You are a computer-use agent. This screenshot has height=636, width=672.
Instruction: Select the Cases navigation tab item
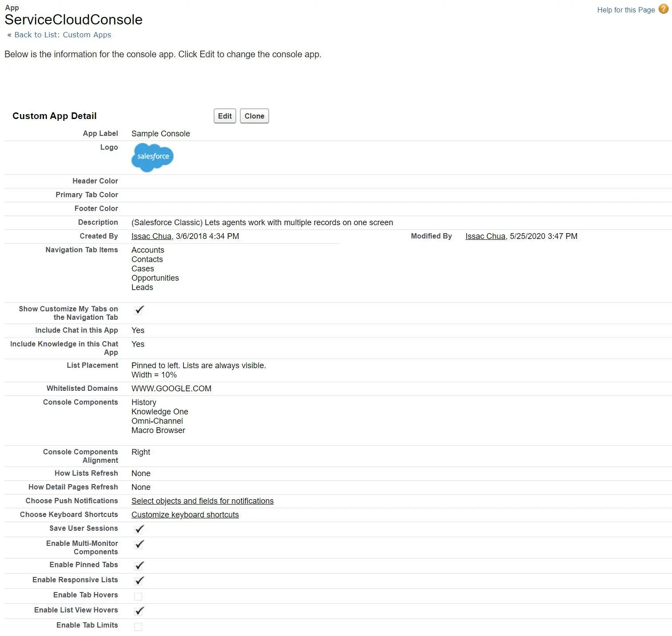(143, 269)
